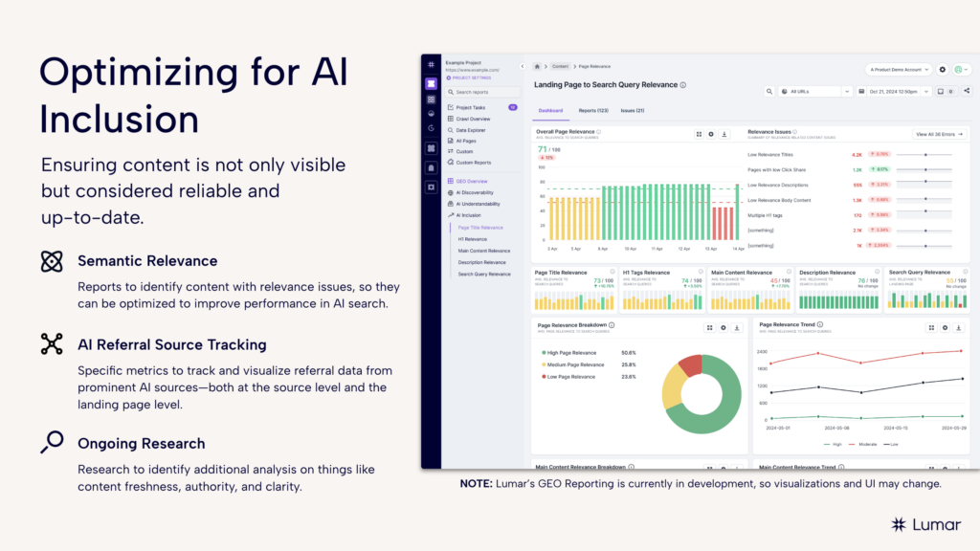The width and height of the screenshot is (980, 551).
Task: Switch to the Issues (21) tab
Action: (632, 111)
